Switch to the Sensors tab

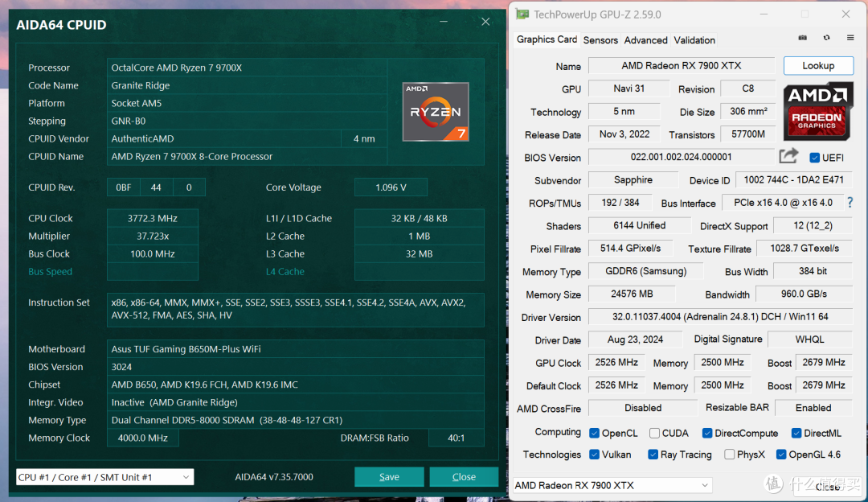tap(600, 39)
